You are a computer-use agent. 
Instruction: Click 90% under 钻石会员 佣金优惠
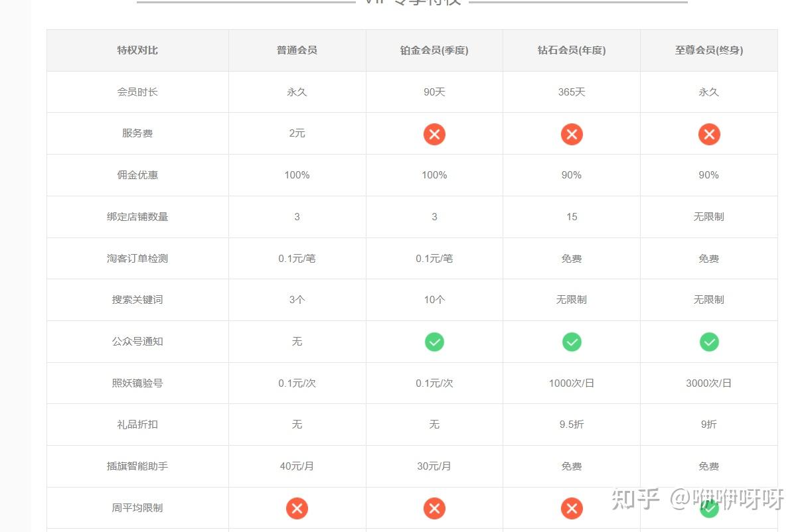pos(572,175)
